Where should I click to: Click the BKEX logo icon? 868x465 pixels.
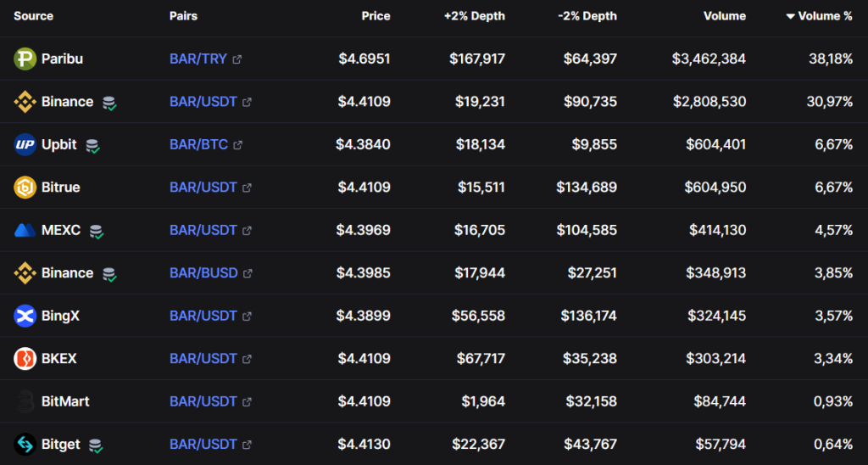(x=25, y=359)
